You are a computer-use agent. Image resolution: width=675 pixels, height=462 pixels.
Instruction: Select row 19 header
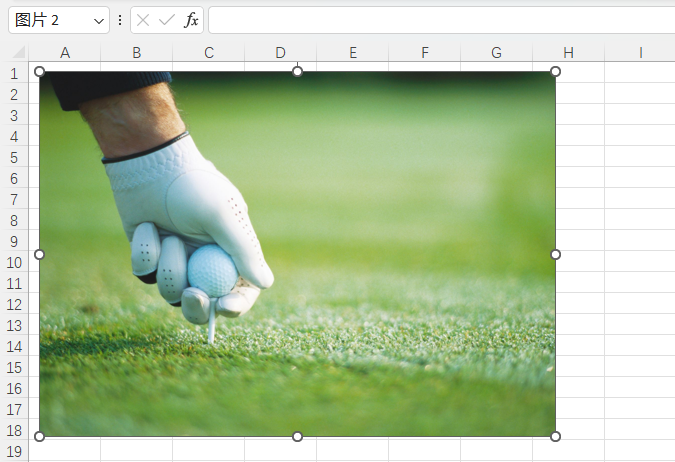point(14,452)
